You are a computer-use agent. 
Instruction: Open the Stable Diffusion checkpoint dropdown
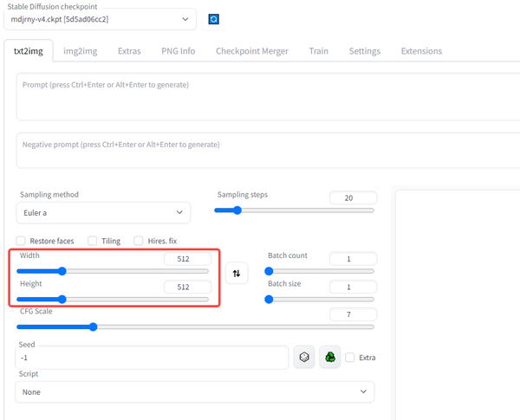106,19
